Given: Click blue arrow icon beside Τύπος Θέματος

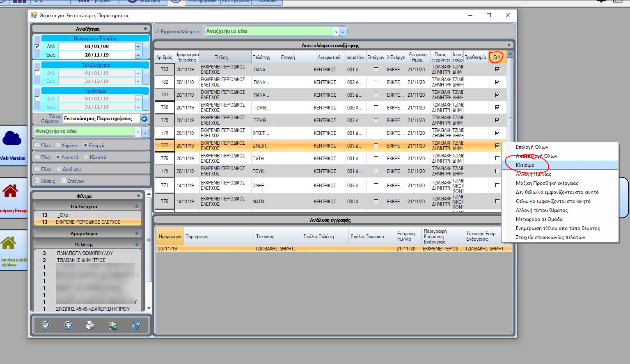Looking at the screenshot, I should 144,119.
